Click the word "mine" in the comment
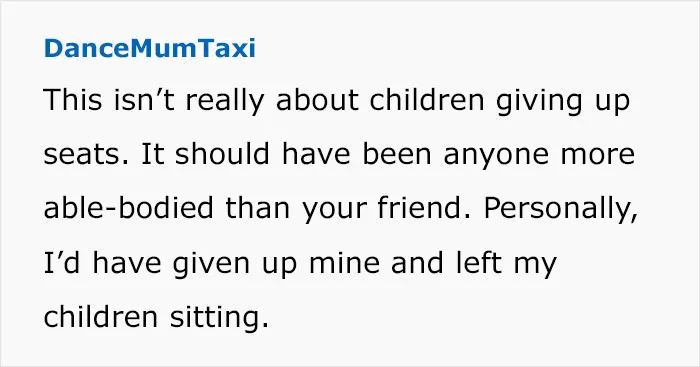This screenshot has height=367, width=700. click(344, 263)
